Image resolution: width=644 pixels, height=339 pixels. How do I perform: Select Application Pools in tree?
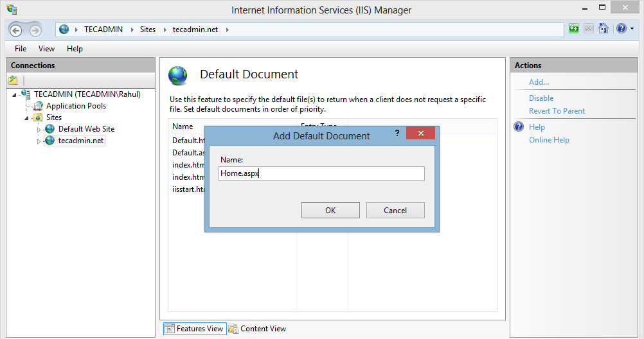tap(76, 106)
